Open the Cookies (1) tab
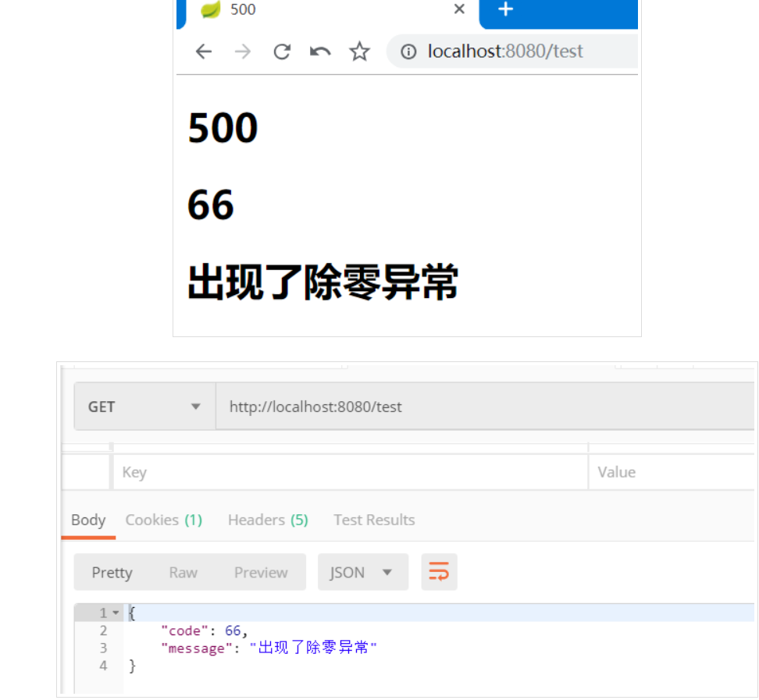Viewport: 759px width, 700px height. click(x=164, y=520)
